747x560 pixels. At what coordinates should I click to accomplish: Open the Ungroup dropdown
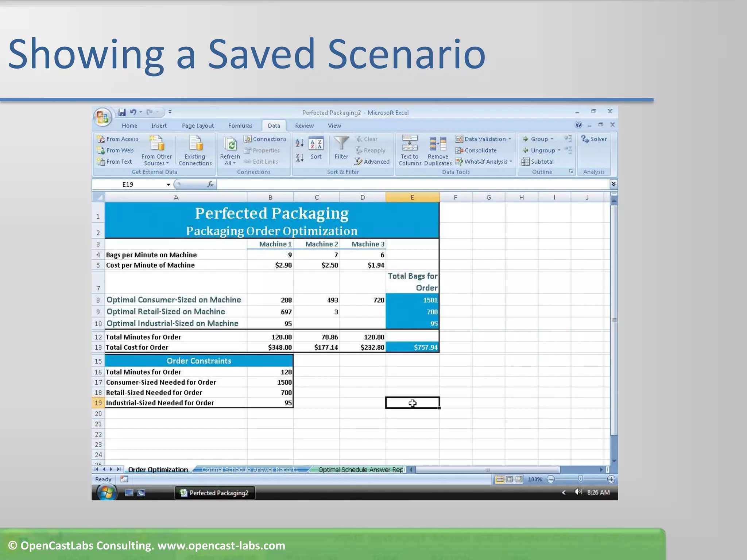[559, 150]
